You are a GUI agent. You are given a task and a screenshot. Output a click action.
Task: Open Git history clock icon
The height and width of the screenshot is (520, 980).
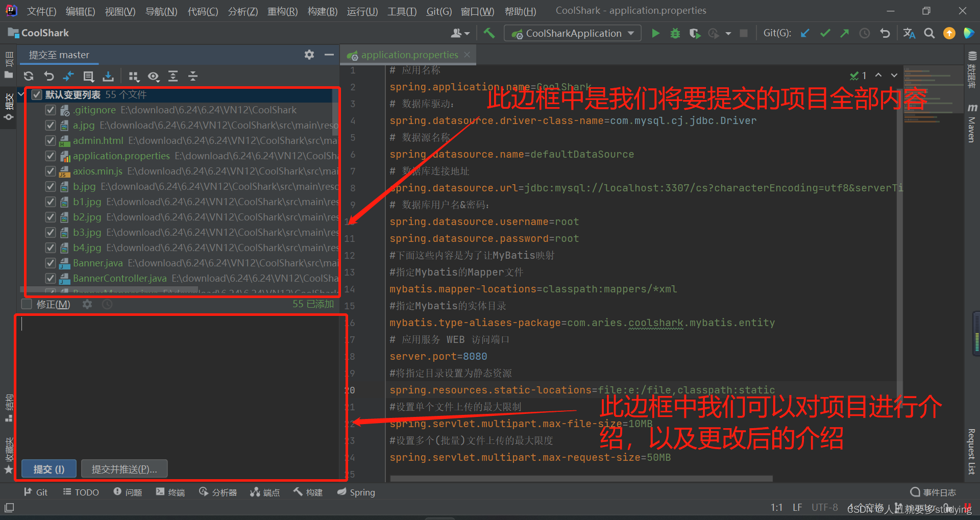click(865, 33)
